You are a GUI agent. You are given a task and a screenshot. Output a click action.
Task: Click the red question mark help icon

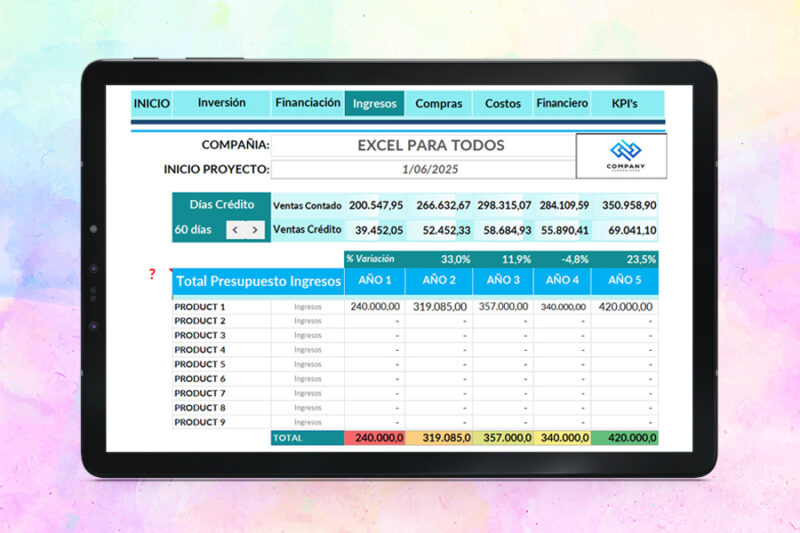(x=152, y=274)
